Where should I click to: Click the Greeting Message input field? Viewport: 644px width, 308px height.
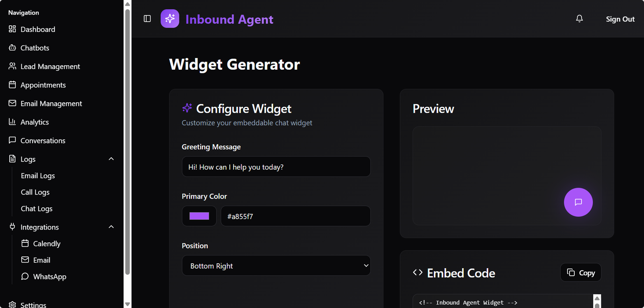[276, 167]
